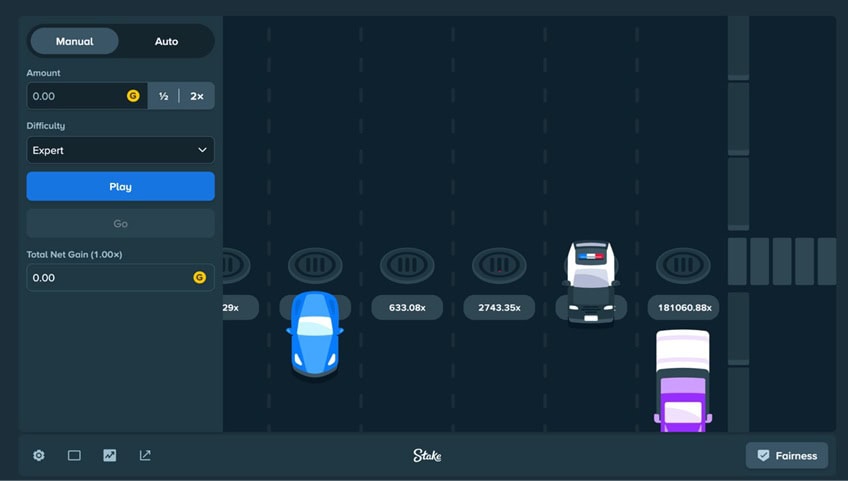848x481 pixels.
Task: Select the 633.08x multiplier lane
Action: click(407, 307)
